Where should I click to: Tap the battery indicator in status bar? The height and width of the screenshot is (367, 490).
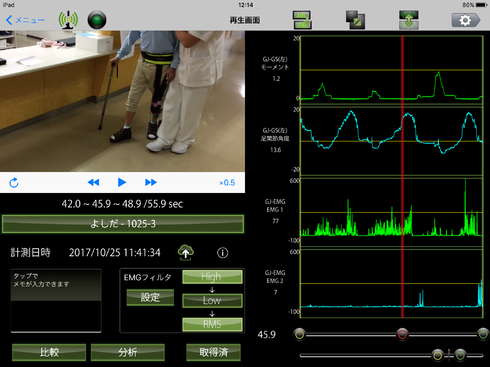pyautogui.click(x=482, y=5)
